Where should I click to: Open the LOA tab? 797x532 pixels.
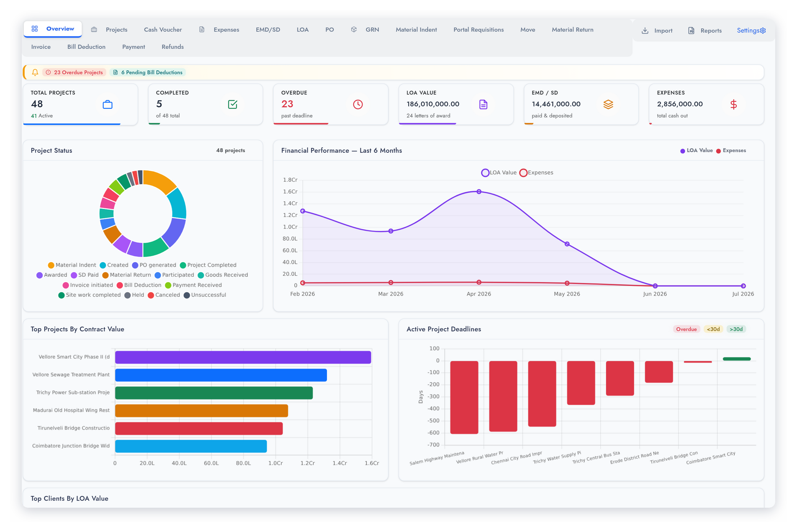click(303, 30)
